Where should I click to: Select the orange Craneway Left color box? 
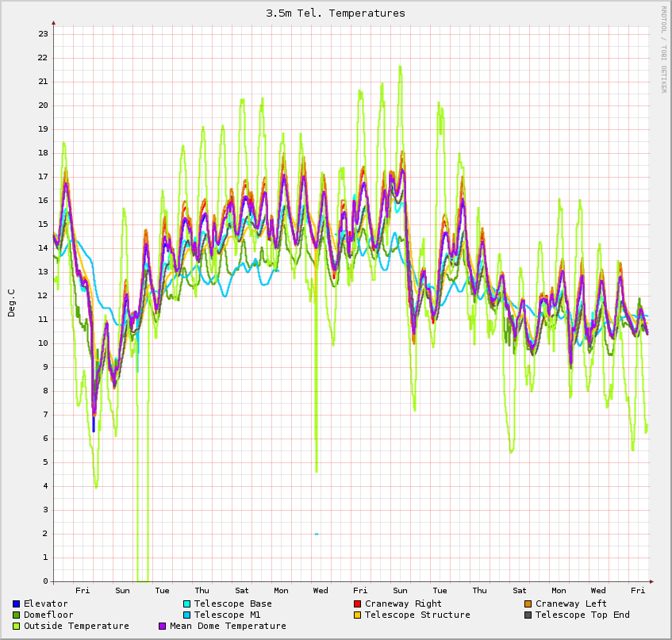pos(528,604)
